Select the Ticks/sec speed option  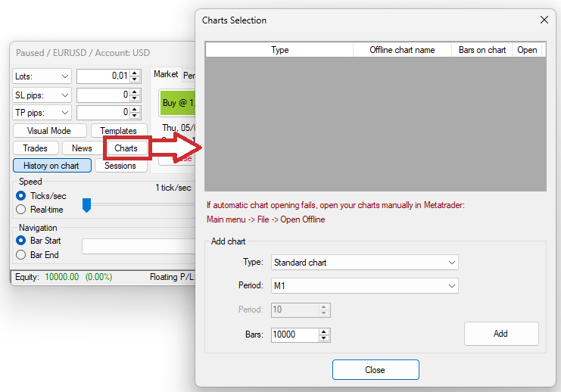tap(21, 196)
